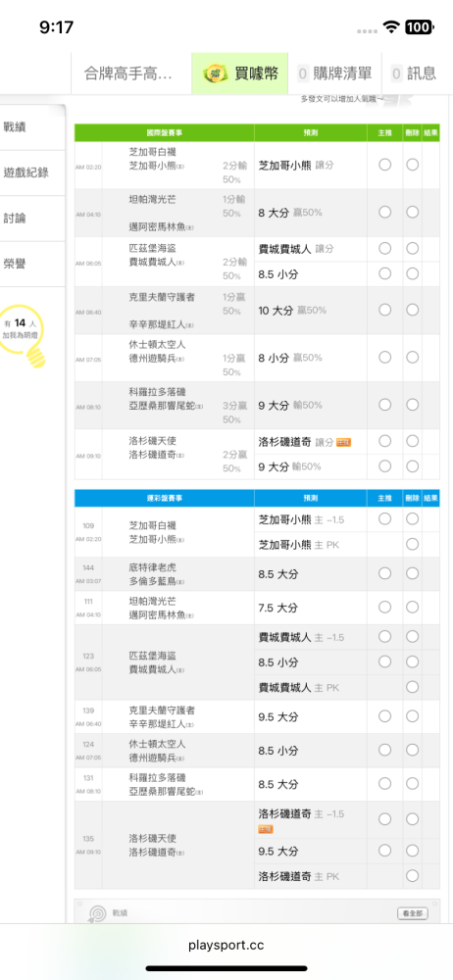Select the 榮譽 sidebar tab
Screen dimensions: 453x980
click(x=32, y=265)
